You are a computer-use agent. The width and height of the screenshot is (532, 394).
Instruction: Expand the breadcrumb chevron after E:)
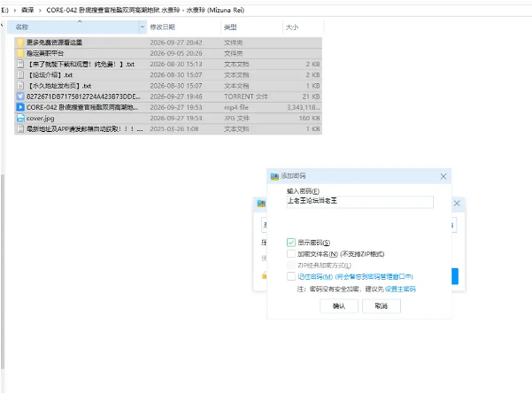(x=14, y=11)
